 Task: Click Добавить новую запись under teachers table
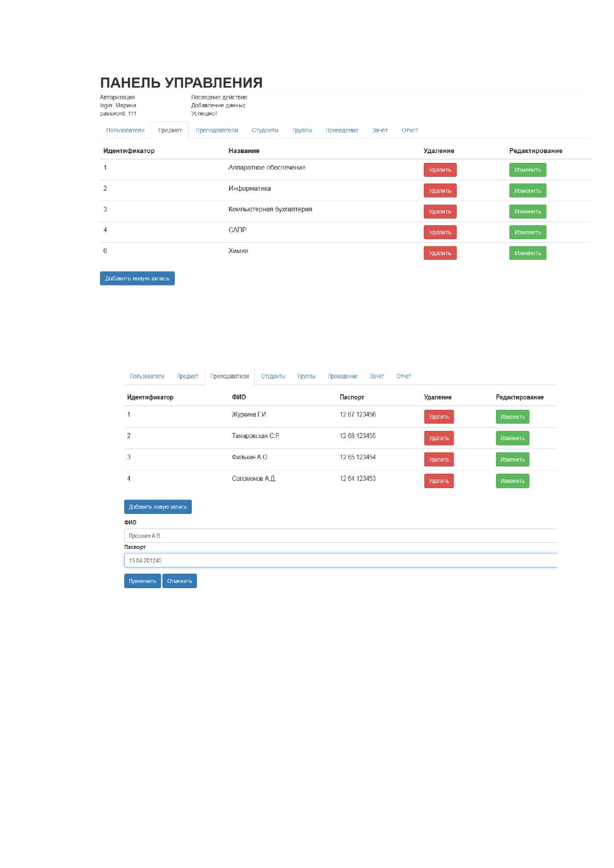[x=158, y=507]
